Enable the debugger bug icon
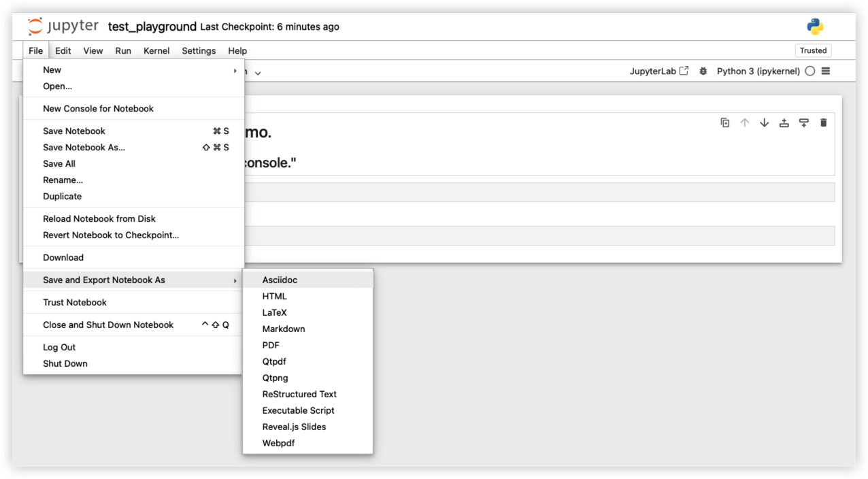This screenshot has height=479, width=868. pyautogui.click(x=703, y=71)
